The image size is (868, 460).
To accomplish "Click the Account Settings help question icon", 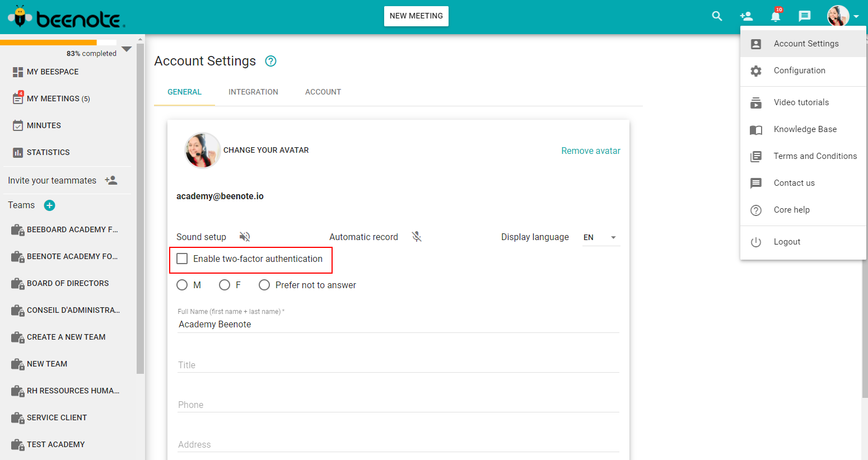I will [x=271, y=61].
